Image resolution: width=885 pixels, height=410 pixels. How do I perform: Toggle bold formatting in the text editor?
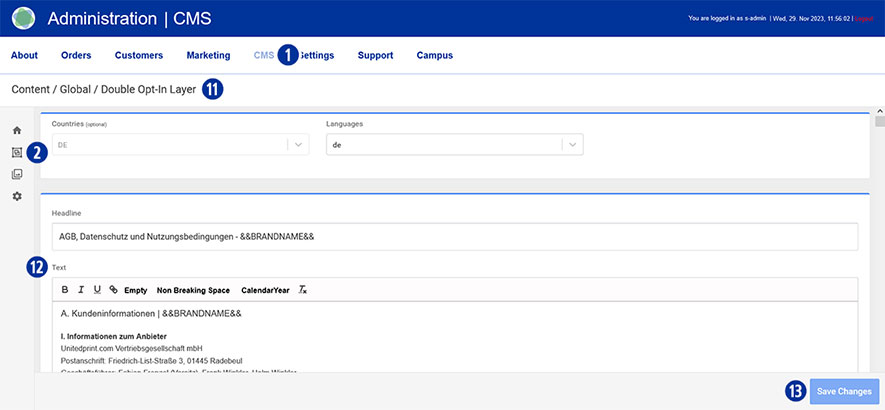click(65, 290)
